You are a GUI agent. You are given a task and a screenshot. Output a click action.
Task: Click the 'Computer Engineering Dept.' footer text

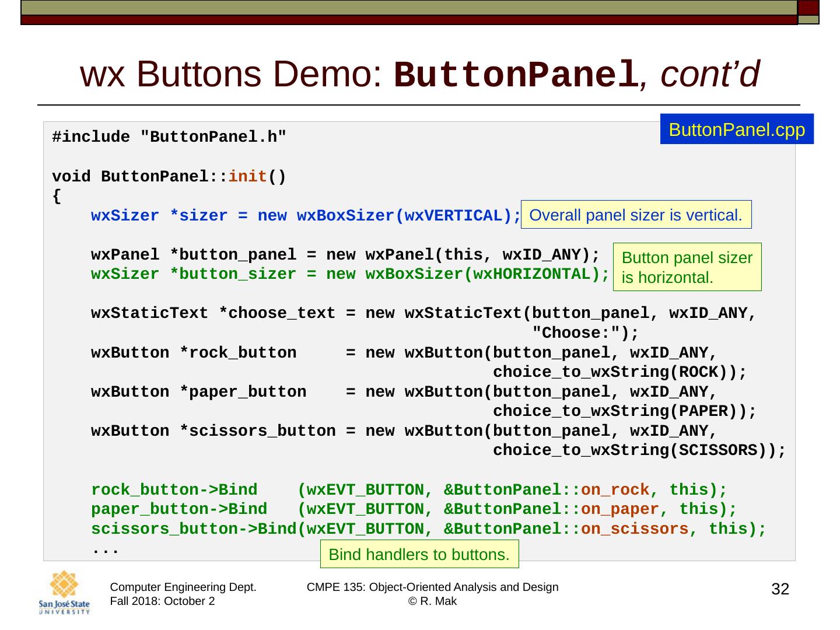point(183,587)
